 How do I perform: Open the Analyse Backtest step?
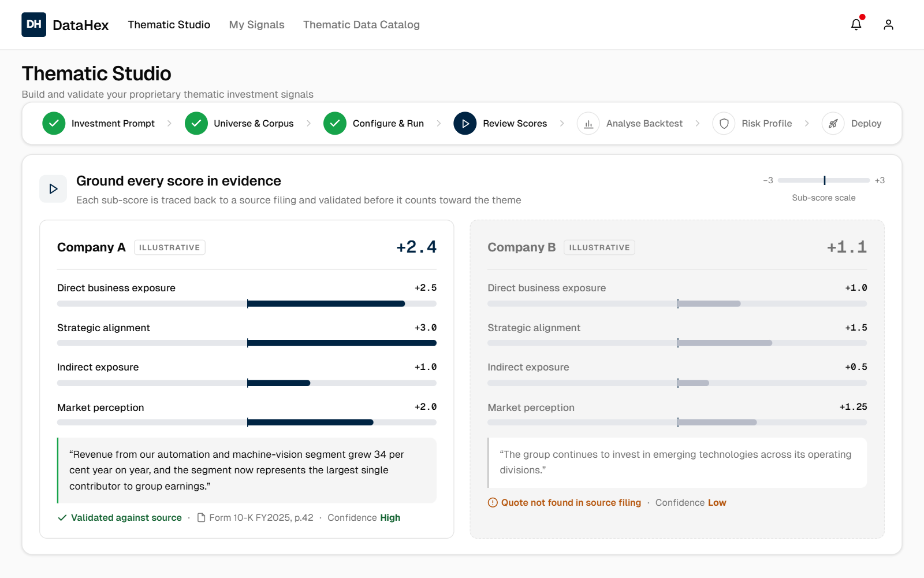pos(644,123)
